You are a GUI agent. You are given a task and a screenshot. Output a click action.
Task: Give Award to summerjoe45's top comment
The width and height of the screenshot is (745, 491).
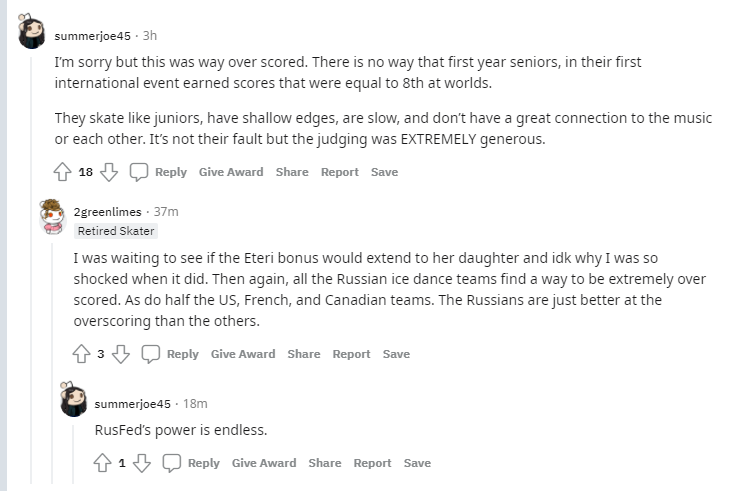[x=231, y=172]
